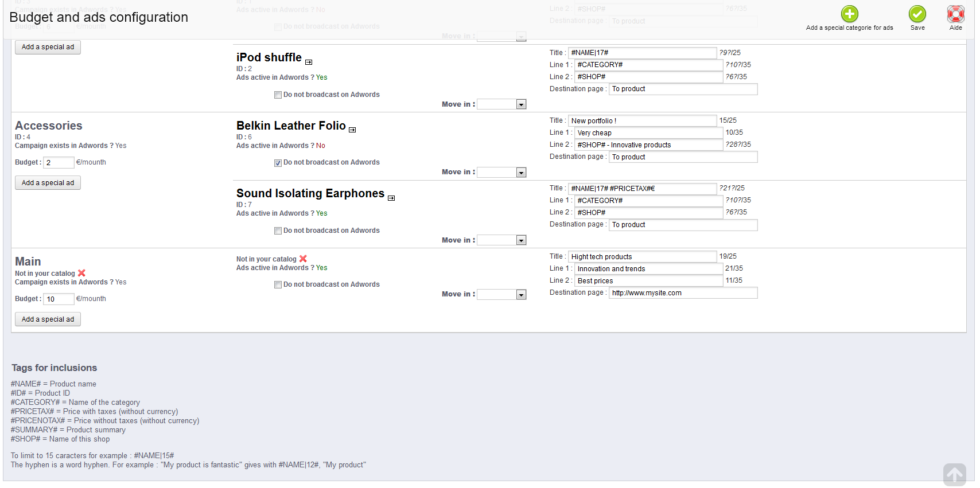
Task: Open Sound Isolating Earphones product link icon
Action: 391,198
